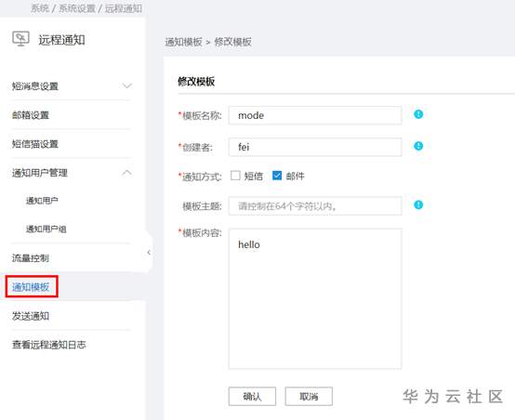Open 通知用户组 submenu item

pyautogui.click(x=46, y=229)
